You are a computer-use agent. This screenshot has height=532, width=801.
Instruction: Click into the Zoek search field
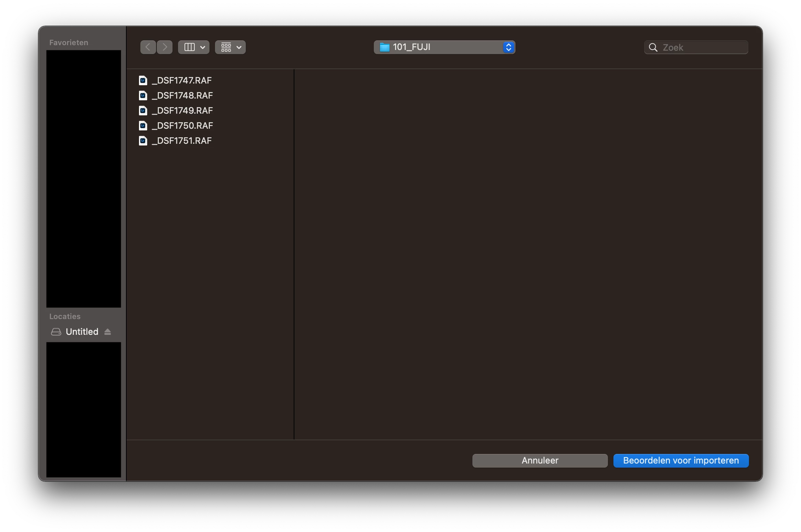point(702,47)
